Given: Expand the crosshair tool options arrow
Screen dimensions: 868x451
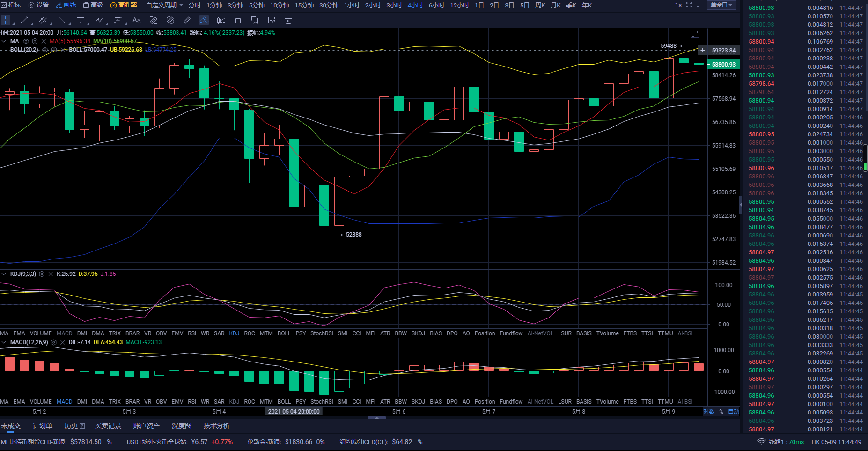Looking at the screenshot, I should coord(13,23).
